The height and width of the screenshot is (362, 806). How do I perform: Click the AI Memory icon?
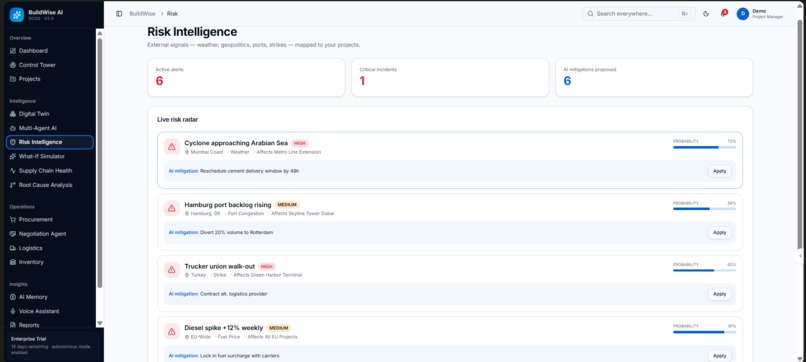pos(13,297)
